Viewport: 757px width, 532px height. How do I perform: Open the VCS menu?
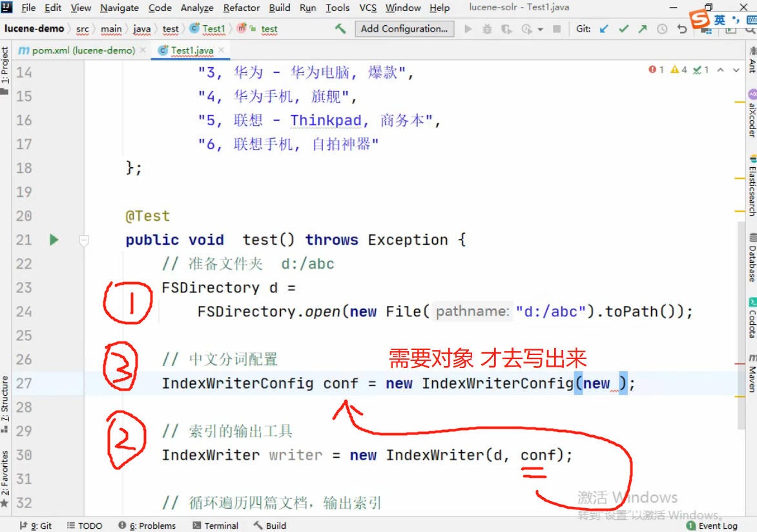coord(368,8)
